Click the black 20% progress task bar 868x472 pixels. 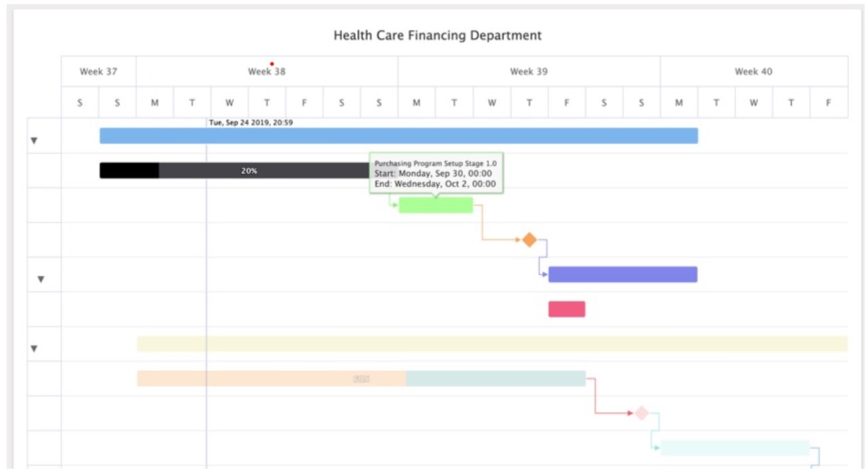click(x=233, y=171)
